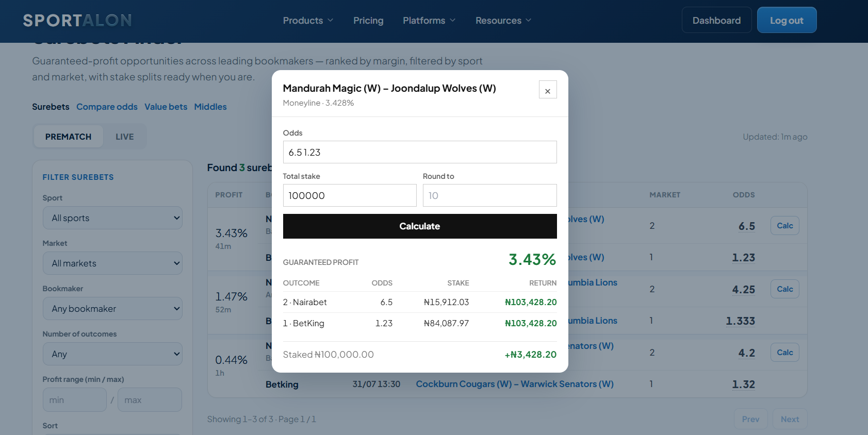868x435 pixels.
Task: Click the 1 · BetKing outcome row
Action: point(420,323)
